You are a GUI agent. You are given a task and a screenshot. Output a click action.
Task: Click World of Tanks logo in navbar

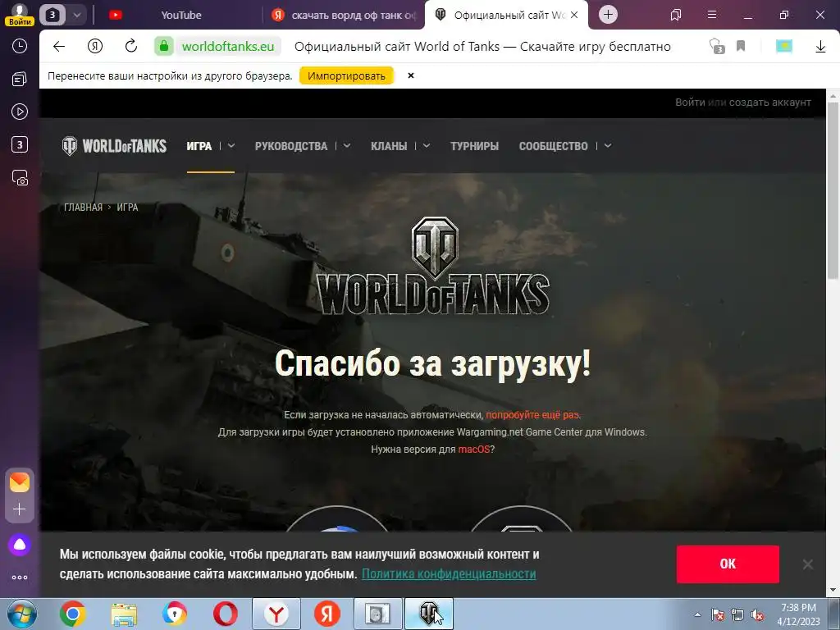114,146
